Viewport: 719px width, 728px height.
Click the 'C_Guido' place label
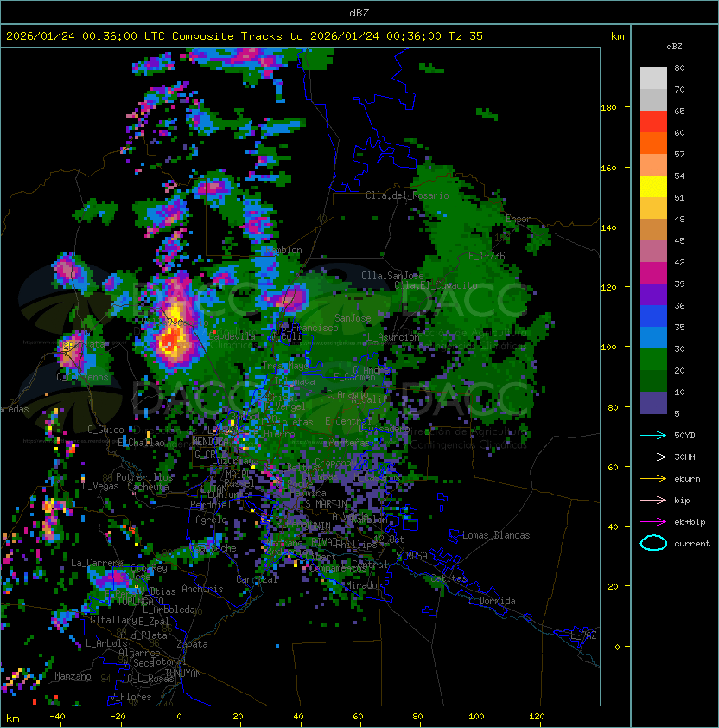tap(105, 430)
